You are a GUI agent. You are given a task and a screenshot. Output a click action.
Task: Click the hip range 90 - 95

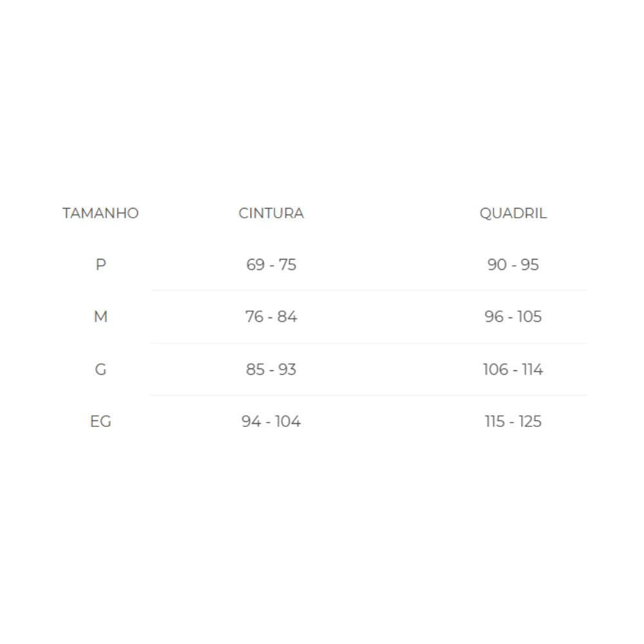click(x=513, y=265)
